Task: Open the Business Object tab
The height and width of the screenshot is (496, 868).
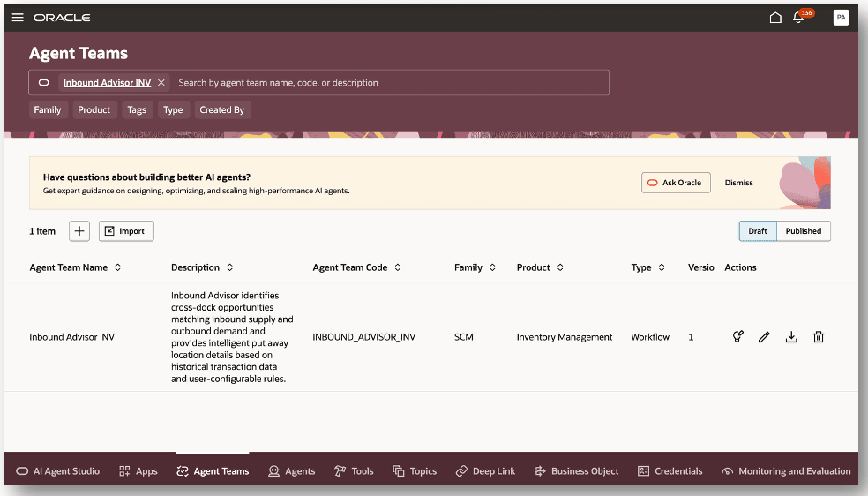Action: coord(576,471)
